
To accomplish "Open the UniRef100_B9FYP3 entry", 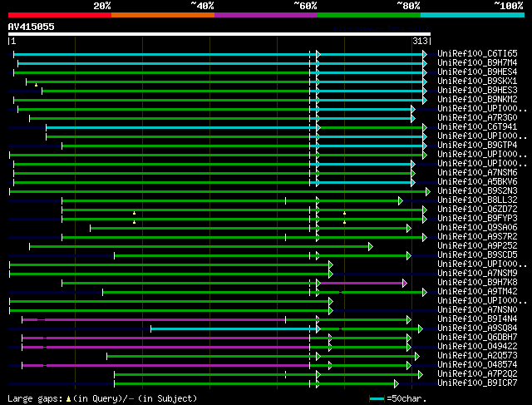I will click(477, 218).
